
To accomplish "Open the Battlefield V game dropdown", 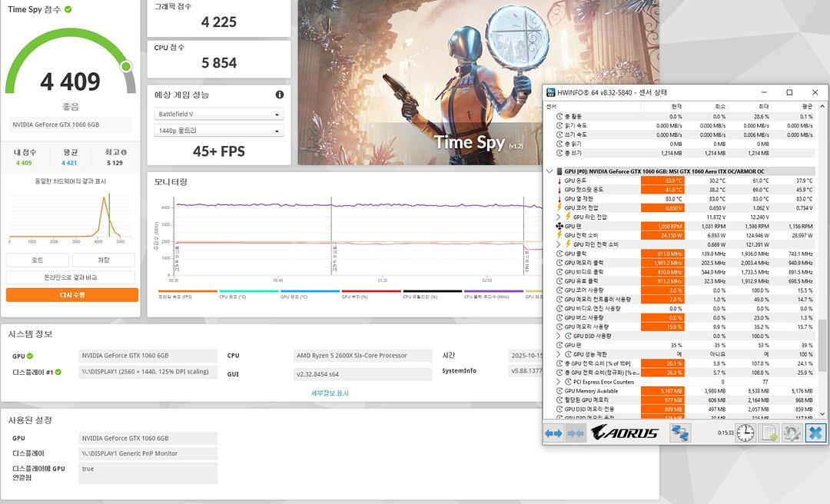I will click(x=219, y=114).
